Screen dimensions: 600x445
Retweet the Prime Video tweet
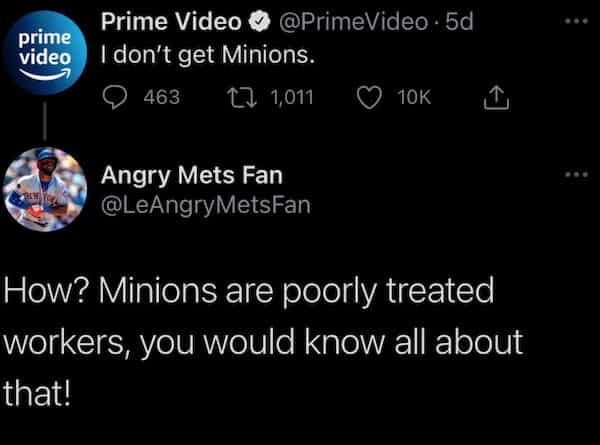pos(237,97)
